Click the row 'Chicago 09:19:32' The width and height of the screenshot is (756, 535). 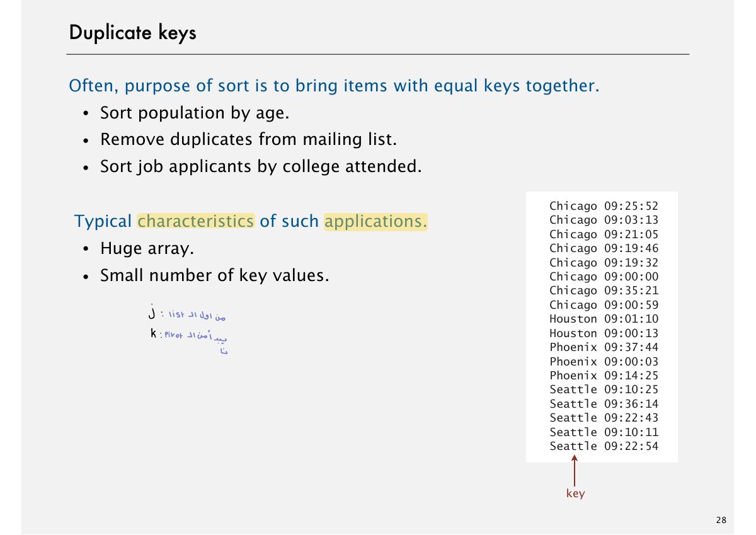coord(604,263)
